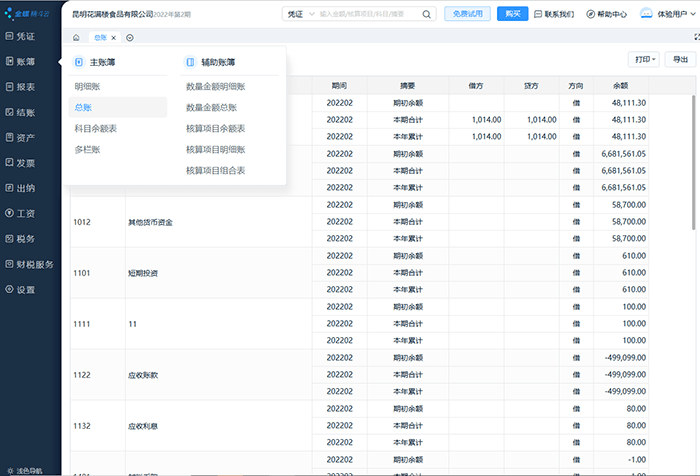Select 核算项目明细账 from the menu
Screen dimensions: 700x476
pos(216,150)
